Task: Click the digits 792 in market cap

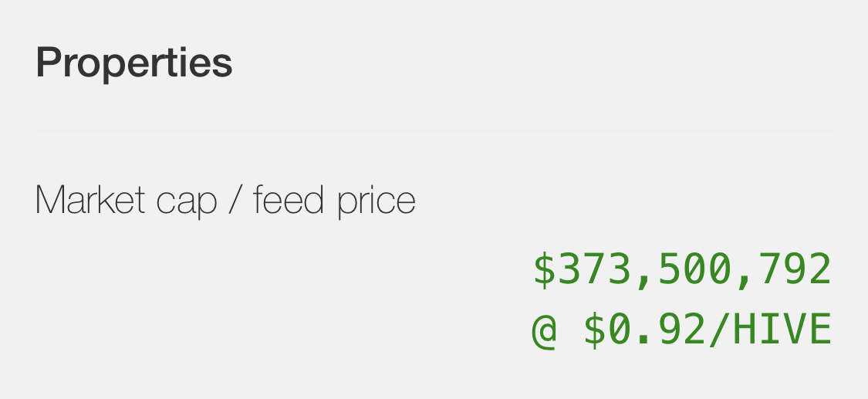Action: 795,269
